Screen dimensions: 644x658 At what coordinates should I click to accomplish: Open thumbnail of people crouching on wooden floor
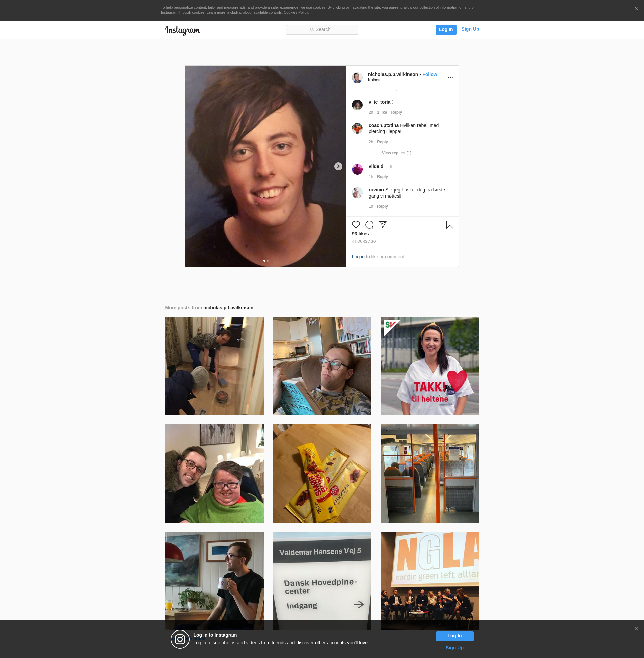[x=214, y=366]
